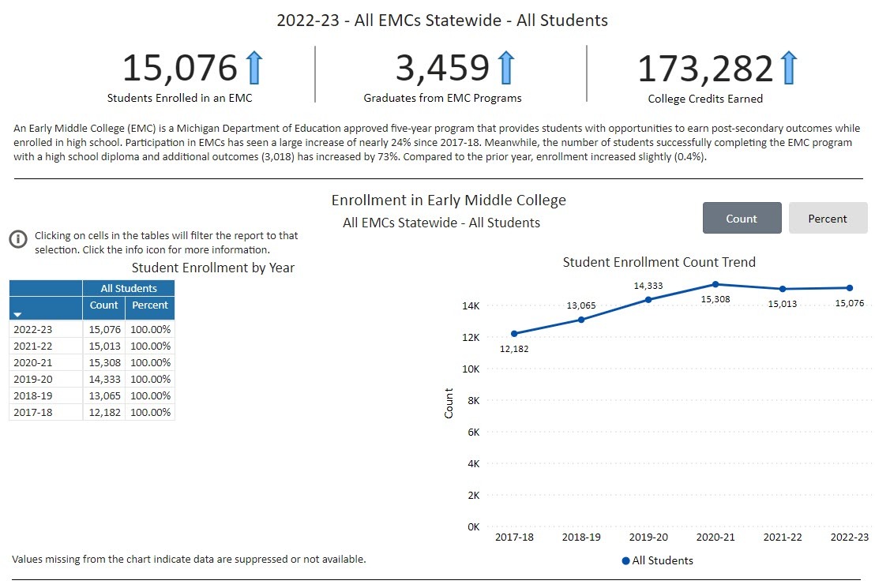The image size is (875, 588).
Task: Click the up arrow next to 3,459 graduates
Action: (506, 68)
